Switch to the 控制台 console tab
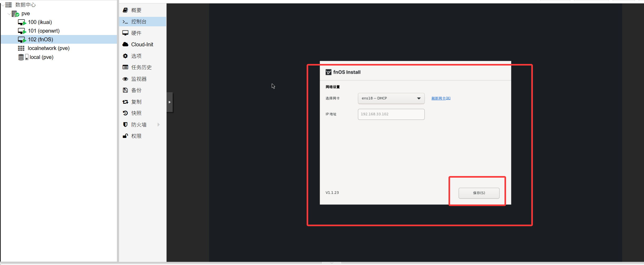 [x=139, y=22]
